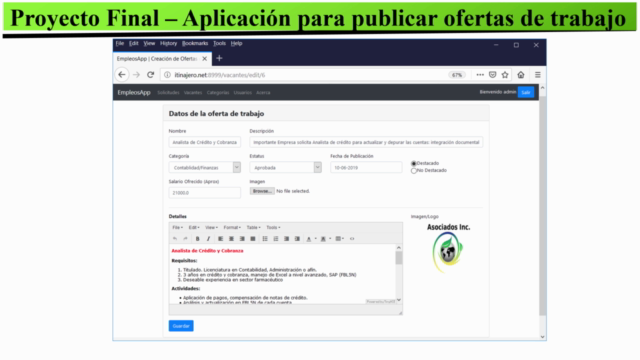Go to the browser home page icon
Screen dimensions: 640x360
click(521, 75)
